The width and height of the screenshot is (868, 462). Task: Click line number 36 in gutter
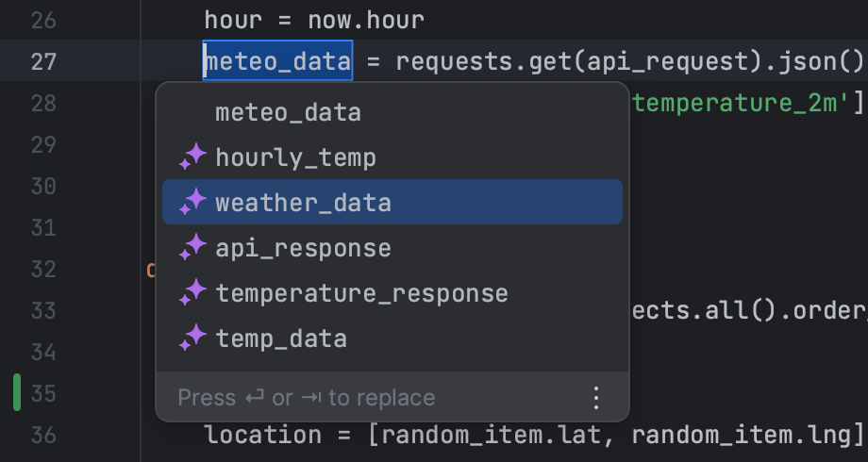[x=43, y=435]
